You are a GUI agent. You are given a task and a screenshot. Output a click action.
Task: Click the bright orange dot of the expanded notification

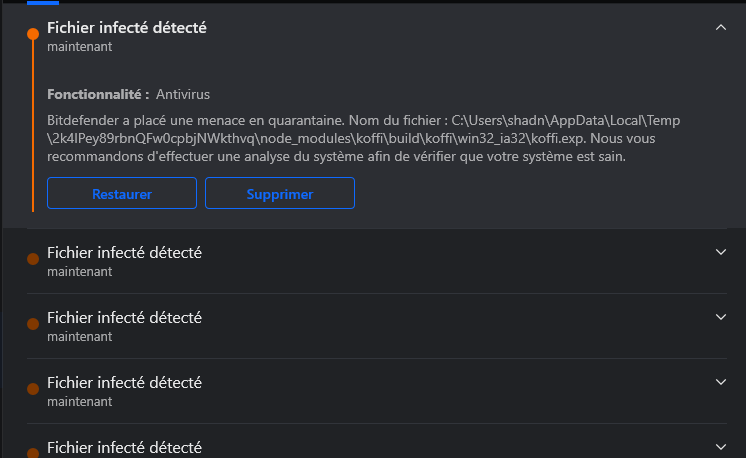[x=33, y=34]
